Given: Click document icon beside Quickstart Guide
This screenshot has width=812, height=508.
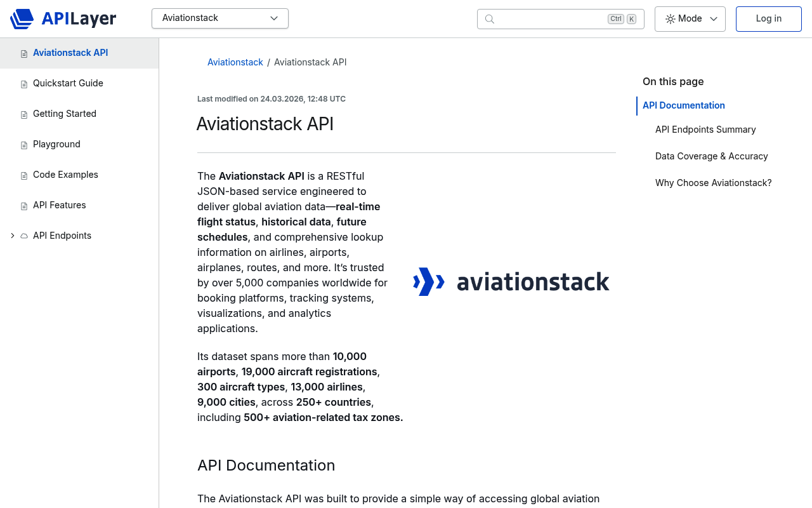Looking at the screenshot, I should [x=24, y=84].
